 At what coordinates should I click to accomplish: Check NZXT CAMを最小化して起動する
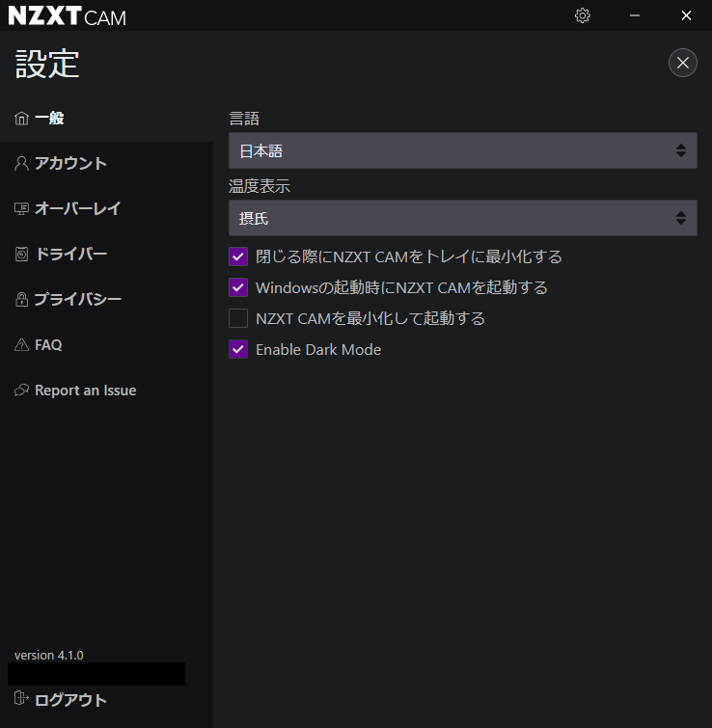click(238, 318)
